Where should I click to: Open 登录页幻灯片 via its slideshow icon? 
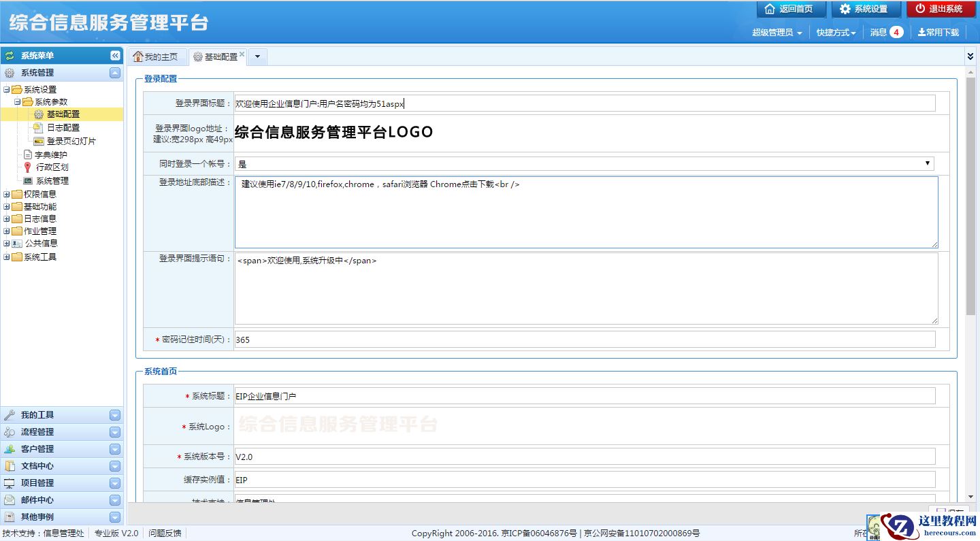coord(39,141)
